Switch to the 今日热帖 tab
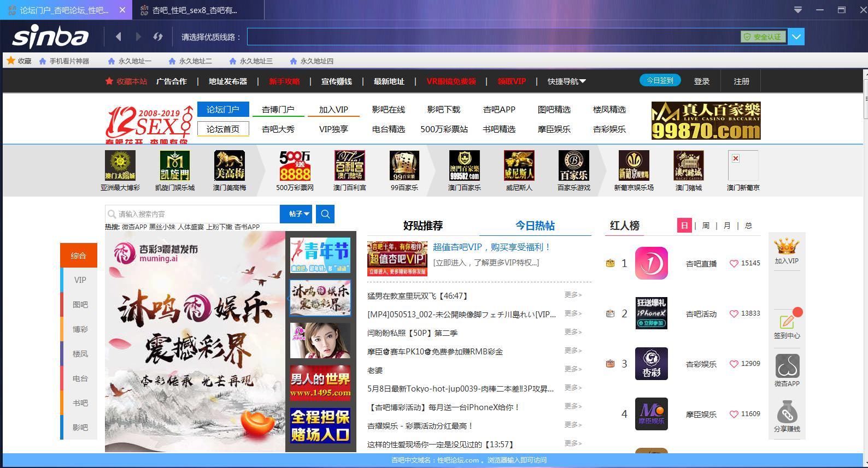 pyautogui.click(x=535, y=226)
